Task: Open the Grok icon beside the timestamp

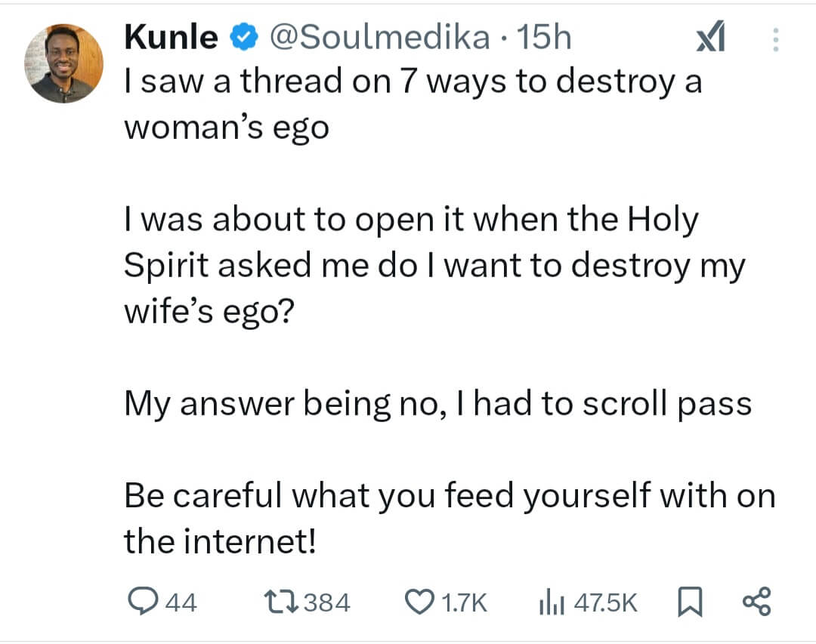Action: coord(710,39)
